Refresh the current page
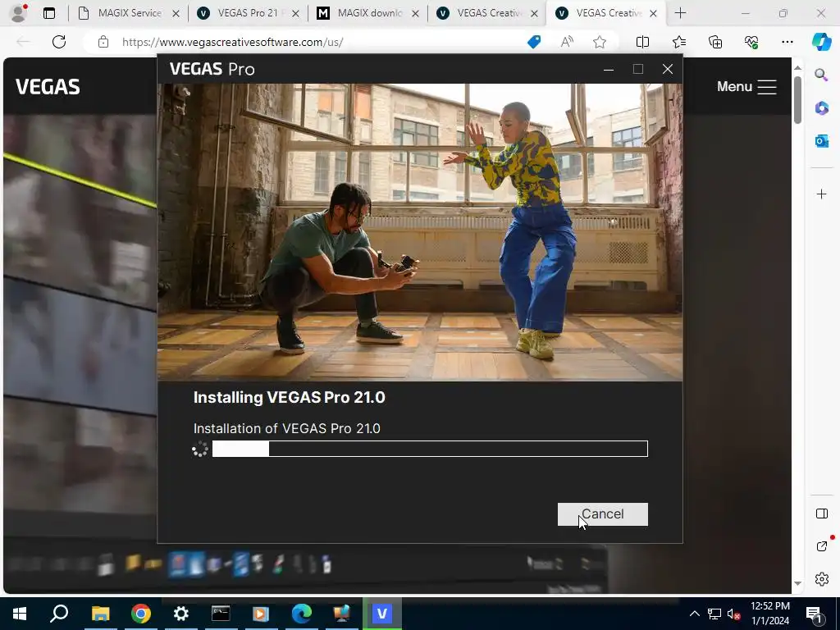The image size is (840, 630). point(59,42)
